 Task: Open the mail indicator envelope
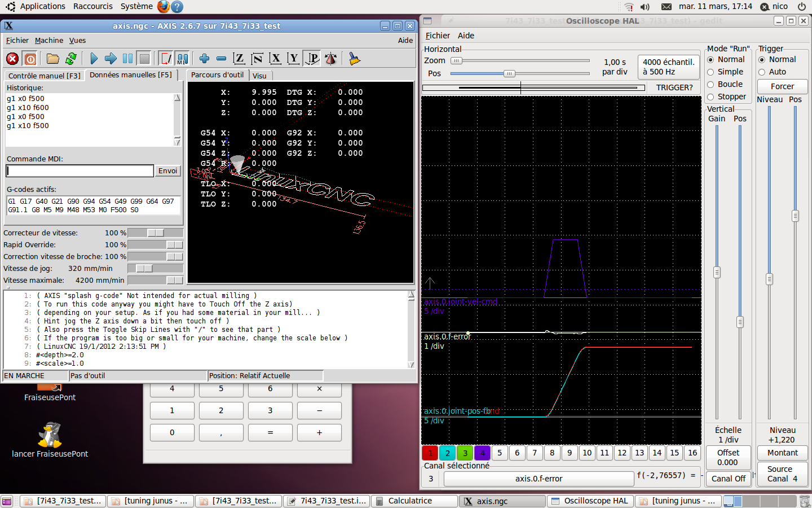667,7
